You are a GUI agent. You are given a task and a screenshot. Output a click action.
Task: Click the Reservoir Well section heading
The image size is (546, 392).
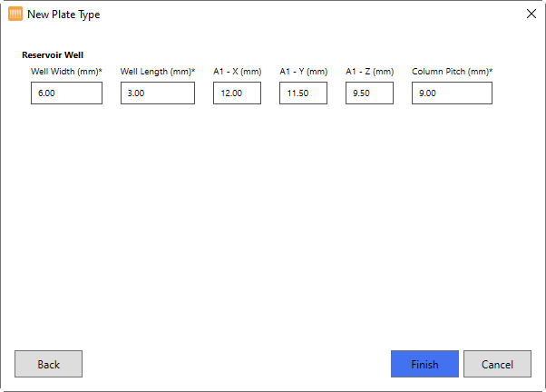(53, 55)
